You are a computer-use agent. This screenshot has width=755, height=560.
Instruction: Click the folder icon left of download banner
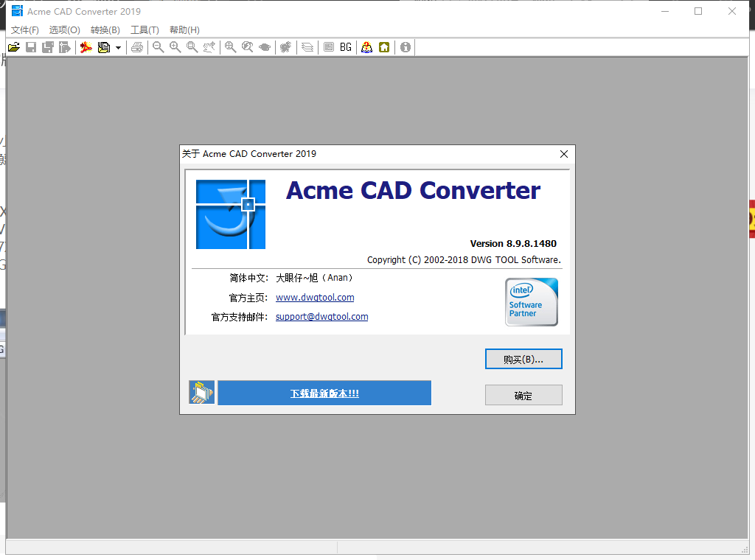[x=202, y=393]
